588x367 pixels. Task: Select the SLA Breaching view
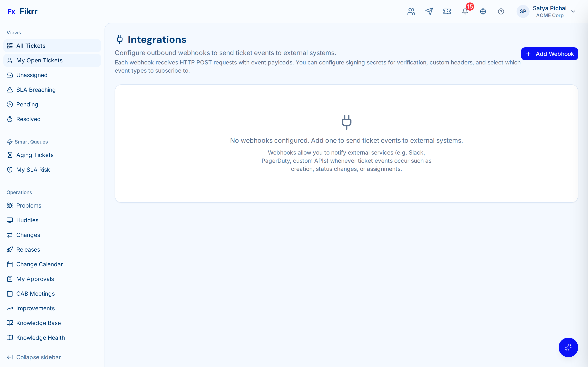[36, 90]
